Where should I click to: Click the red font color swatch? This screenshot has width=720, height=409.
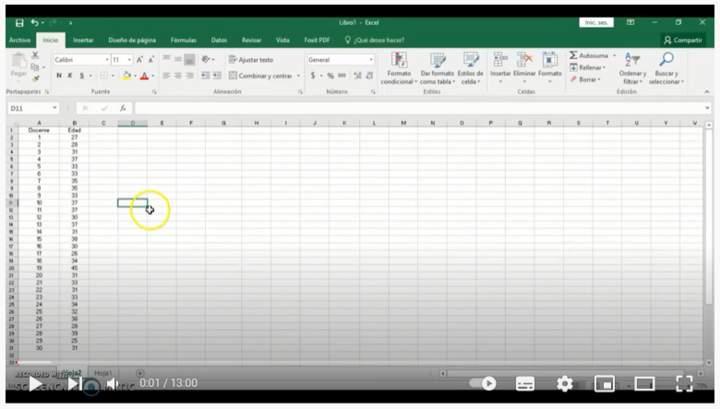[x=144, y=76]
